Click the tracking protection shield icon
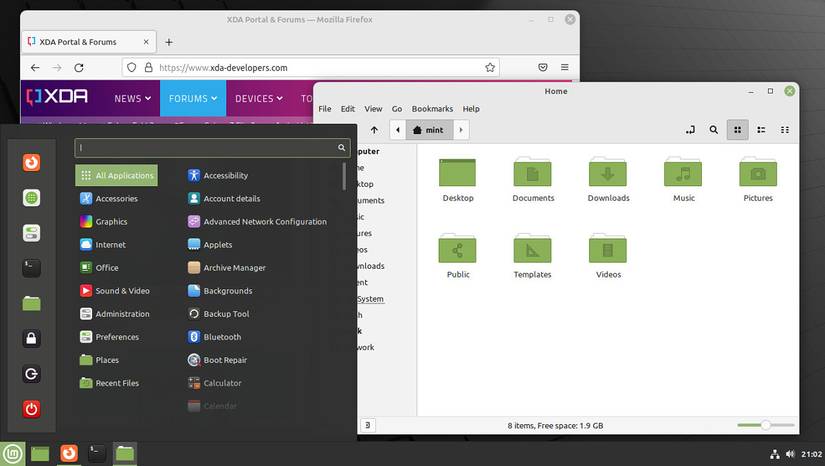The height and width of the screenshot is (466, 825). point(132,67)
